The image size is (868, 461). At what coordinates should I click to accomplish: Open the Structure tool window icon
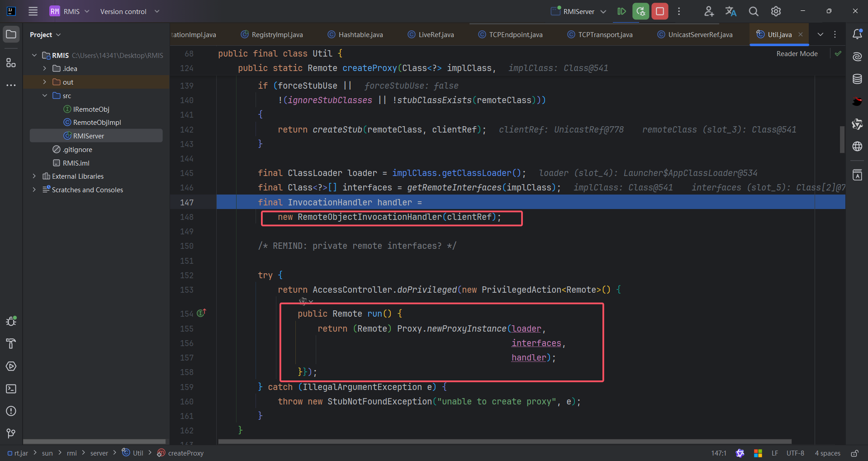11,62
